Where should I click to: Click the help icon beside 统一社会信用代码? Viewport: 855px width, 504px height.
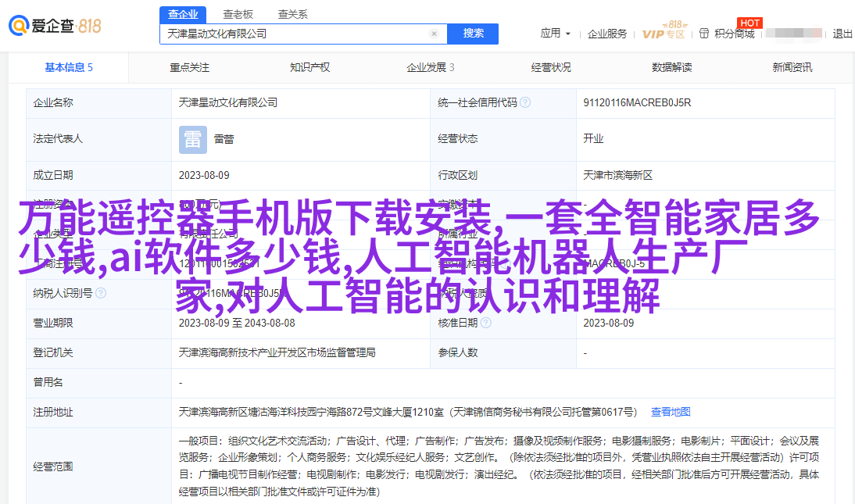pos(525,102)
